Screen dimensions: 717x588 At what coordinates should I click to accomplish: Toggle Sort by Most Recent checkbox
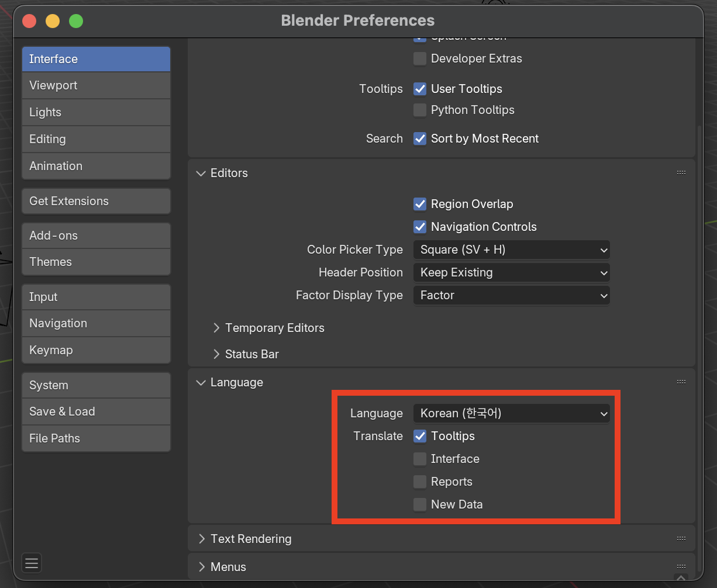coord(420,139)
